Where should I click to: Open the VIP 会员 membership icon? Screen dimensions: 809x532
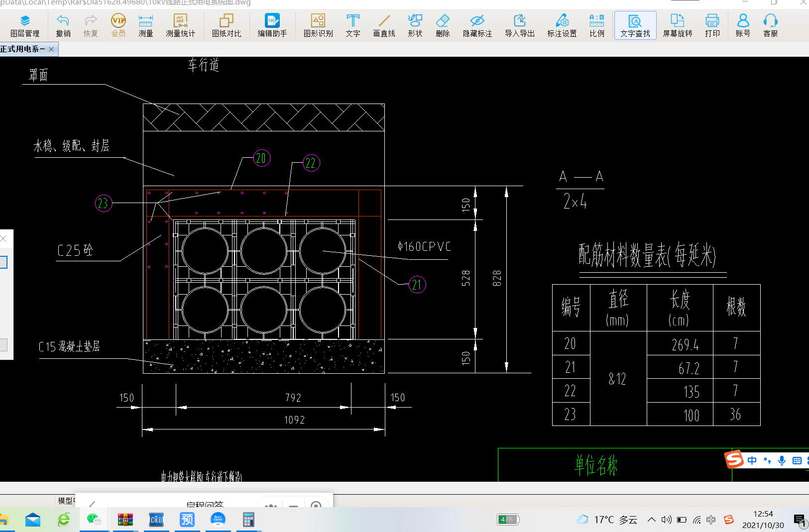point(118,25)
